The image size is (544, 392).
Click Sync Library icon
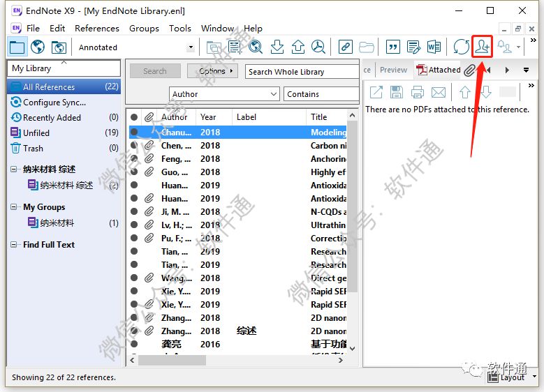point(461,47)
